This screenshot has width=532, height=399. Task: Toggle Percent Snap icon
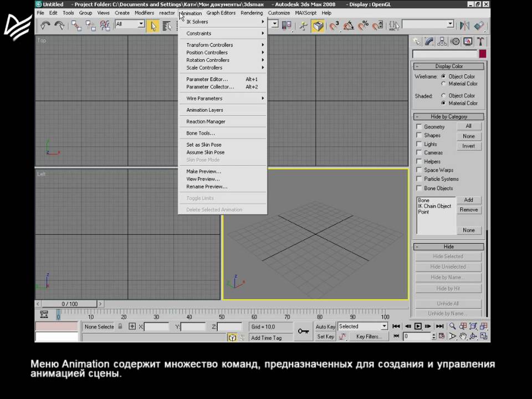tap(364, 26)
